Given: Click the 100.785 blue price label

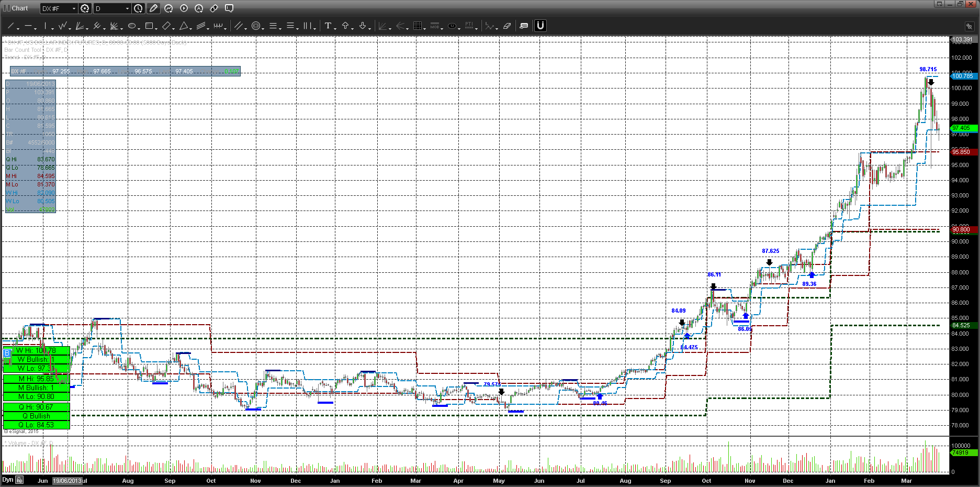Looking at the screenshot, I should pyautogui.click(x=962, y=76).
